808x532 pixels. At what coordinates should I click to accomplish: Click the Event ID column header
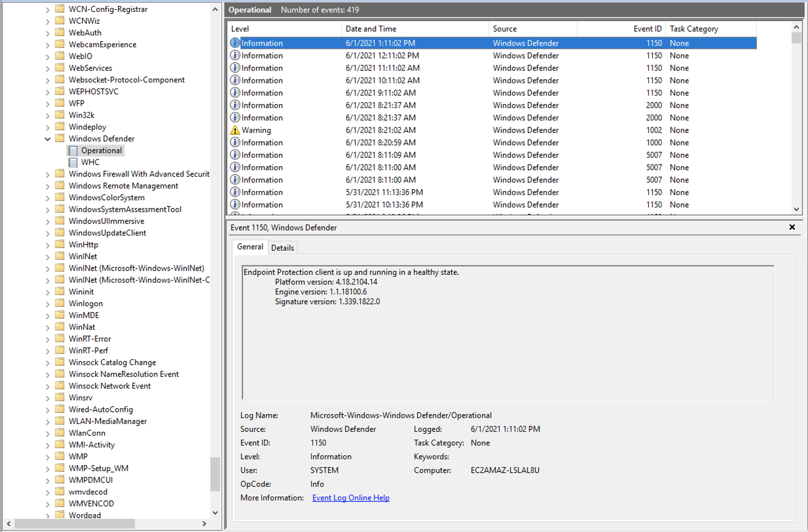(647, 28)
